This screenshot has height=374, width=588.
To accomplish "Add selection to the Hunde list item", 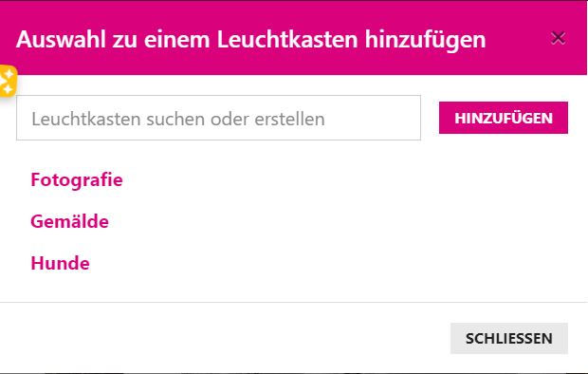I will [x=60, y=263].
